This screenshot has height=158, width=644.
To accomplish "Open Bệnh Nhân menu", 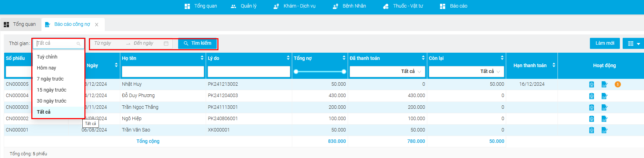I will point(349,6).
